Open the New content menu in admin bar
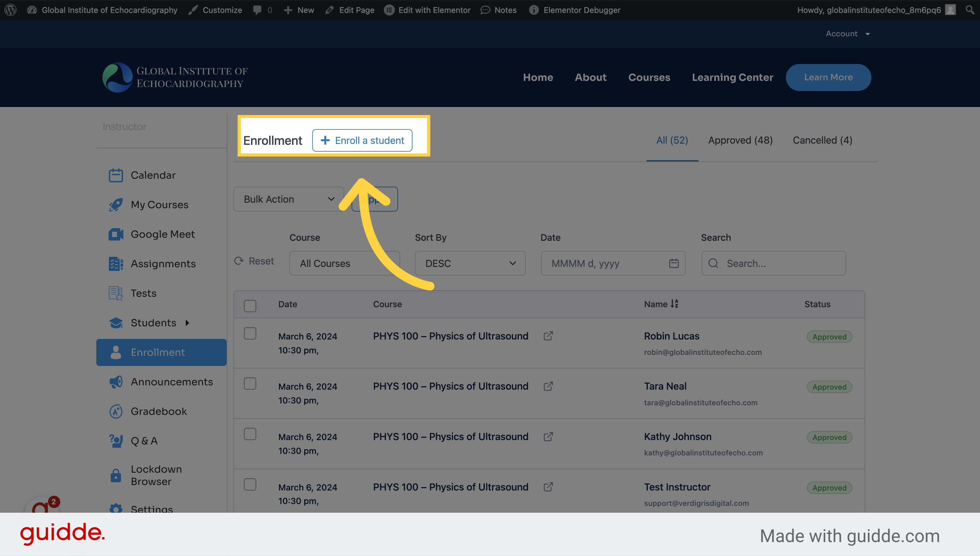Screen dimensions: 980x556 tap(299, 10)
